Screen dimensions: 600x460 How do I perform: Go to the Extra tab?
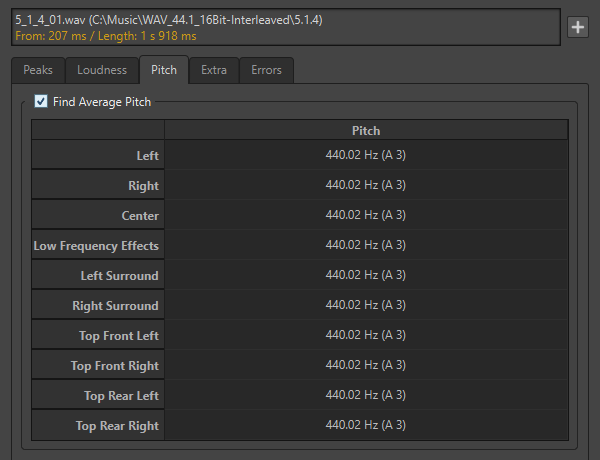(x=213, y=70)
